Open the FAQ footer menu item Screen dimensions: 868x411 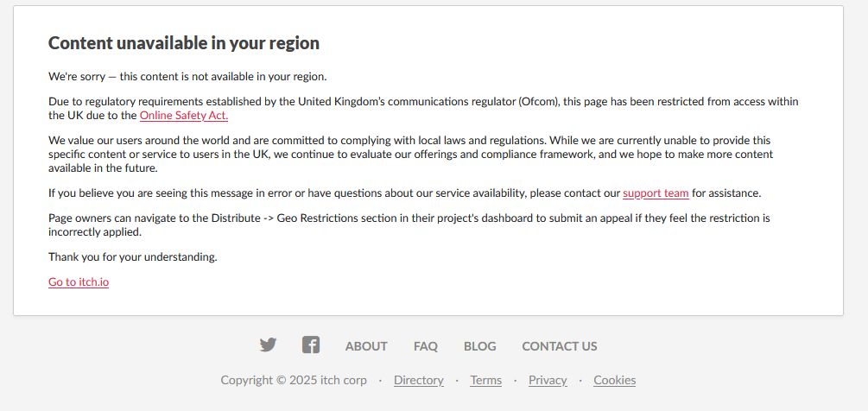pyautogui.click(x=426, y=346)
